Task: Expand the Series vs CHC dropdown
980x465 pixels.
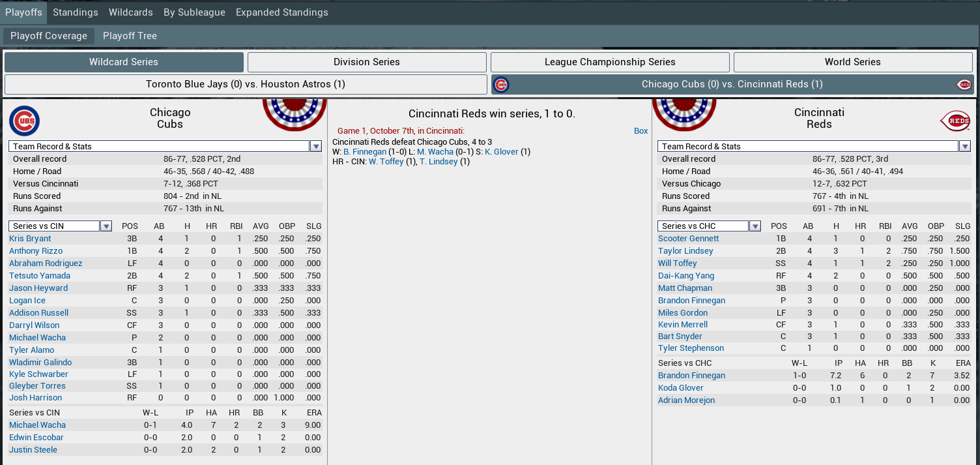Action: 755,226
